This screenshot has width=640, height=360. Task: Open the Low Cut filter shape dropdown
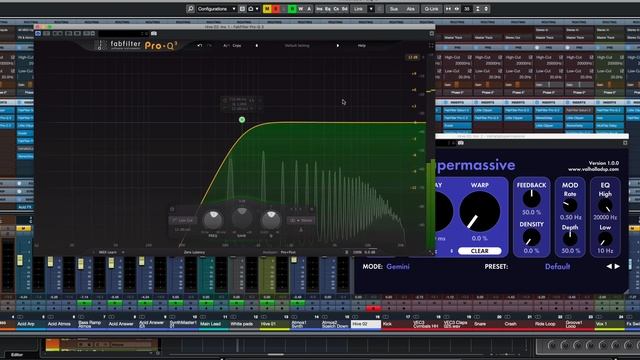click(183, 220)
